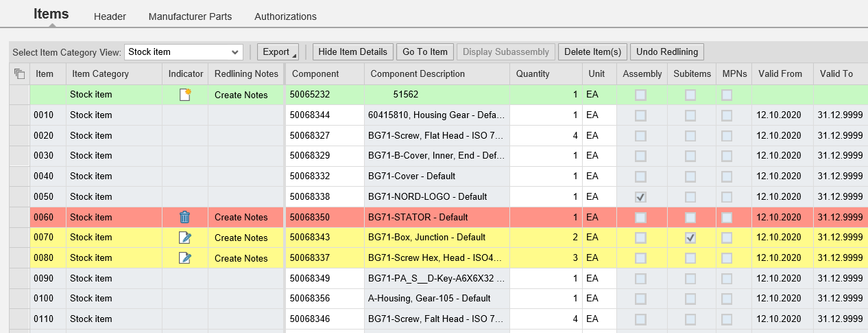868x333 pixels.
Task: Click the Subitems column header
Action: click(692, 74)
